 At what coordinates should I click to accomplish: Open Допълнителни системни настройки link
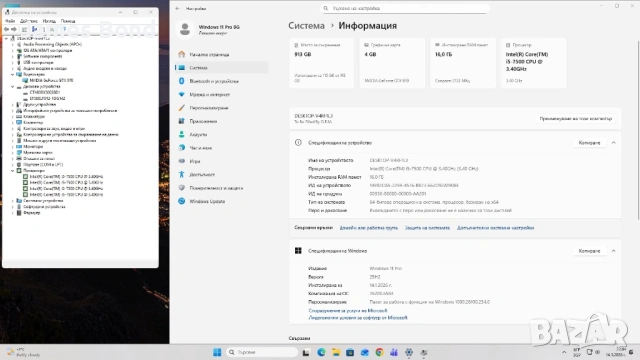coord(496,228)
